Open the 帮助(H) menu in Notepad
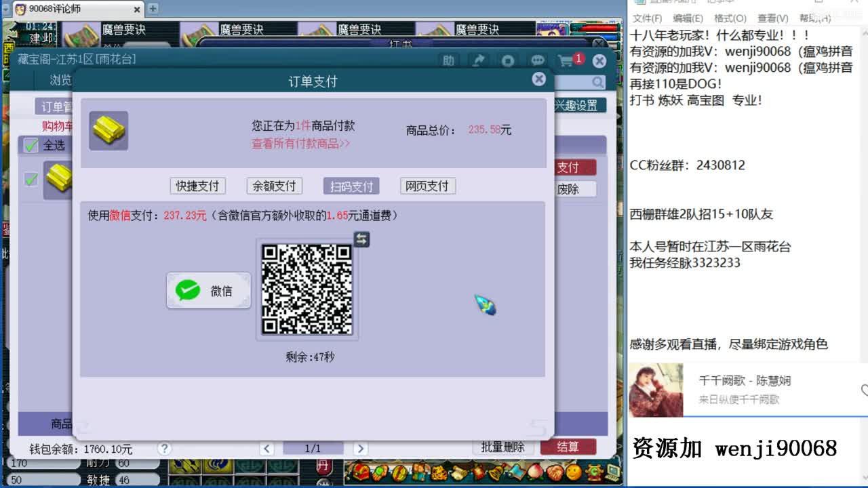The width and height of the screenshot is (868, 488). click(815, 18)
